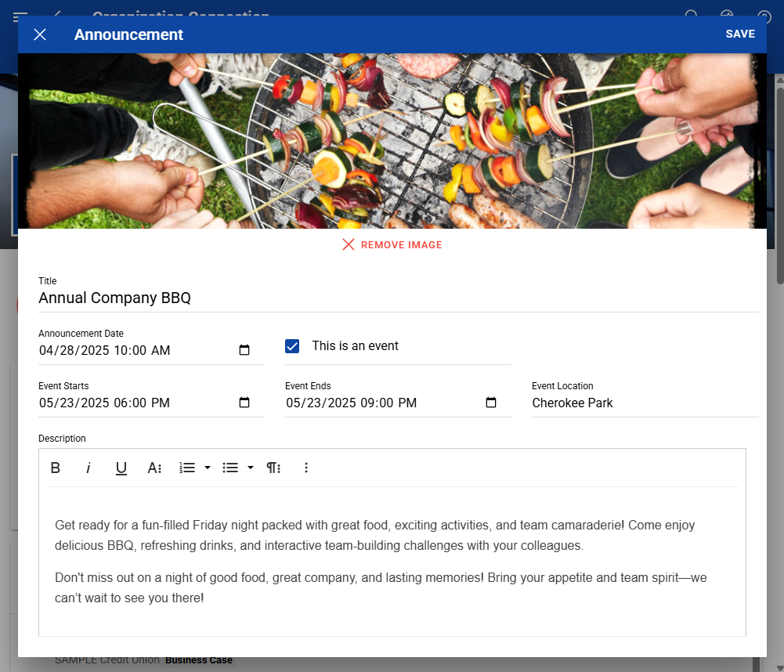Click SAVE to store the announcement
784x672 pixels.
[x=740, y=34]
